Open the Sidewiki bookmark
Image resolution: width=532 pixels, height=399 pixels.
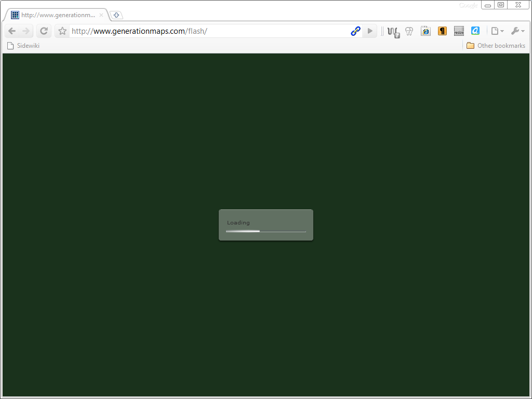click(x=23, y=46)
